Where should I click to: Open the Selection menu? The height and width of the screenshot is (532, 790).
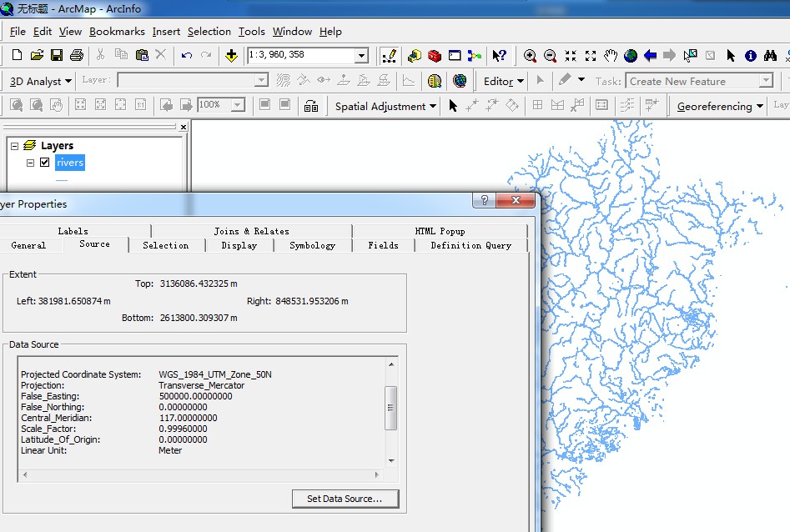(x=209, y=31)
